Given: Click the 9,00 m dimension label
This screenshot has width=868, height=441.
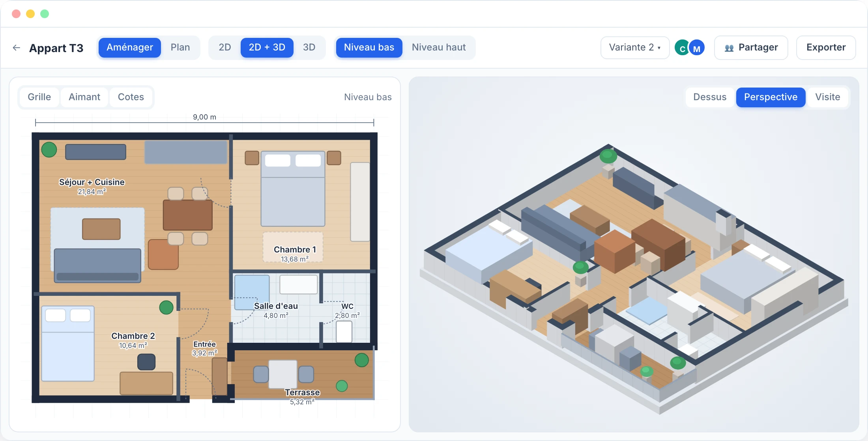Looking at the screenshot, I should point(204,117).
